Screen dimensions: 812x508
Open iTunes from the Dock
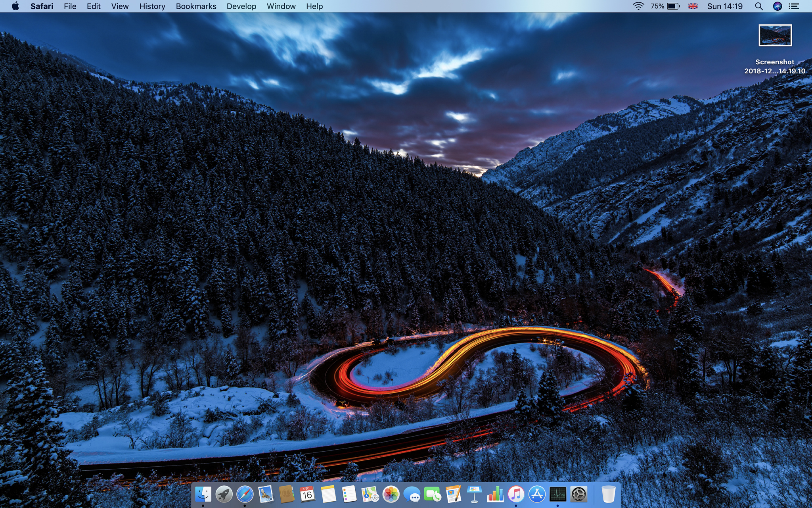click(516, 494)
